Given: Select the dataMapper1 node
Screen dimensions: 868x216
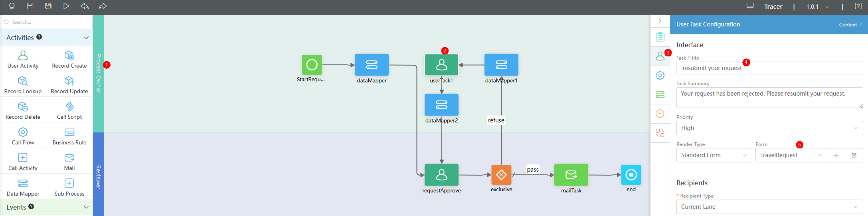Looking at the screenshot, I should click(x=501, y=65).
